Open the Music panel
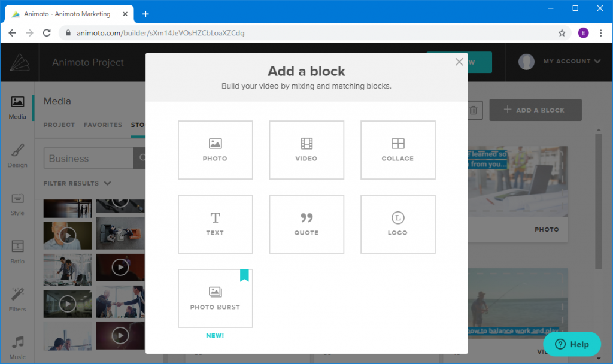The height and width of the screenshot is (364, 613). pyautogui.click(x=17, y=346)
